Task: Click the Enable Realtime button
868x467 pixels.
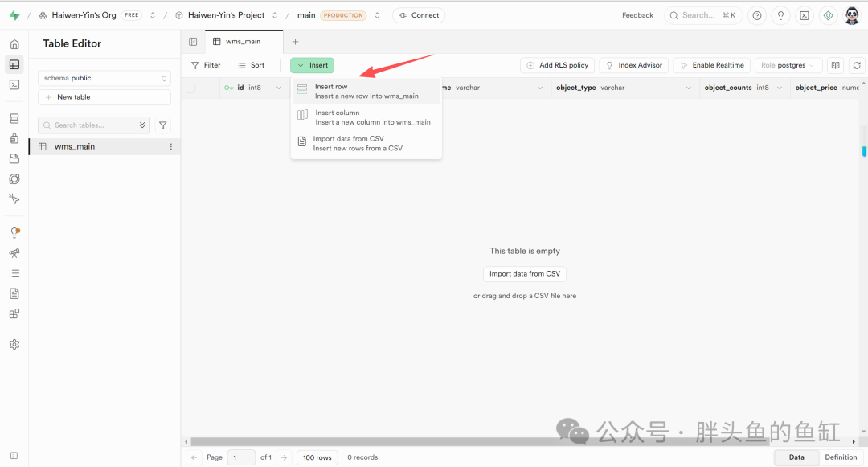Action: 712,65
